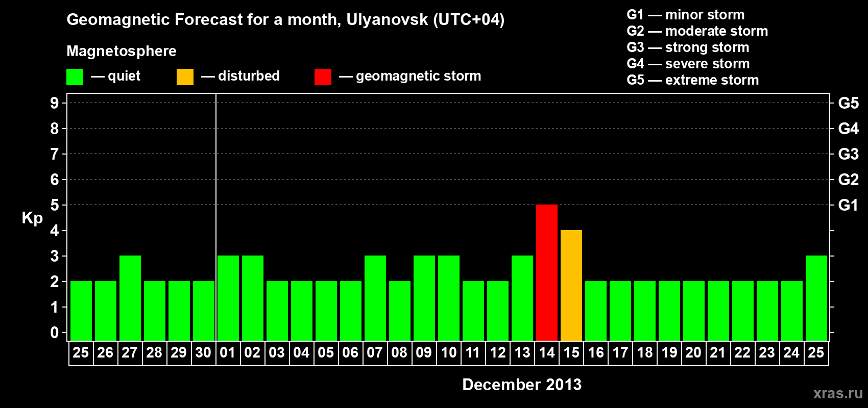Screen dimensions: 868x408
Task: Click the date label 30 on the axis
Action: pyautogui.click(x=203, y=353)
